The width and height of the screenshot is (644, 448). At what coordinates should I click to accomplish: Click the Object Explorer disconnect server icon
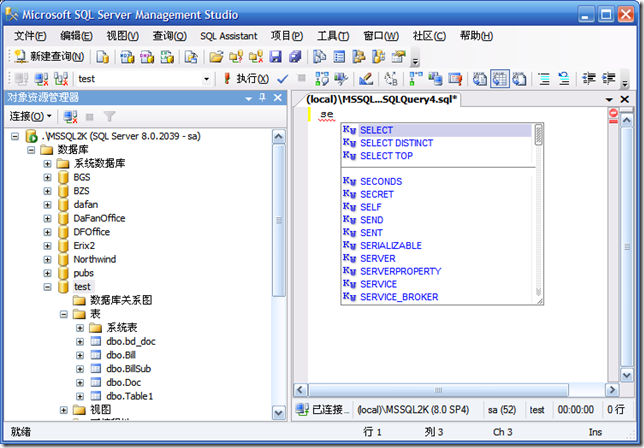70,117
